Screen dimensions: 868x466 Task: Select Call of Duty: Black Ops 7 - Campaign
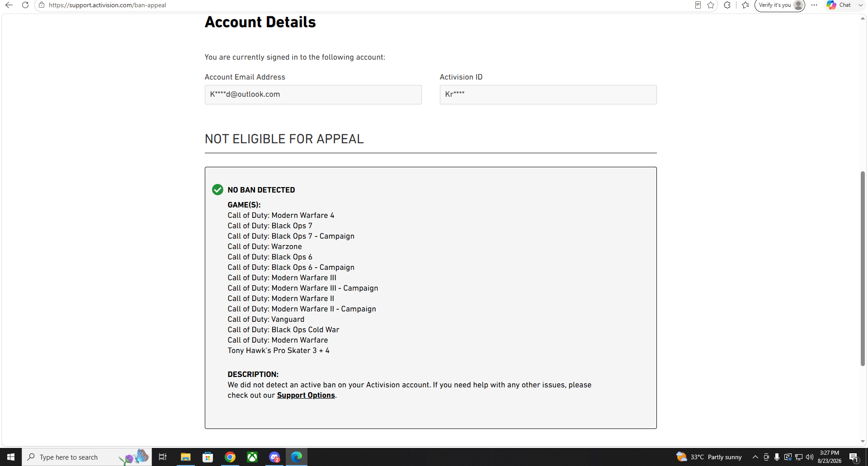(x=291, y=236)
